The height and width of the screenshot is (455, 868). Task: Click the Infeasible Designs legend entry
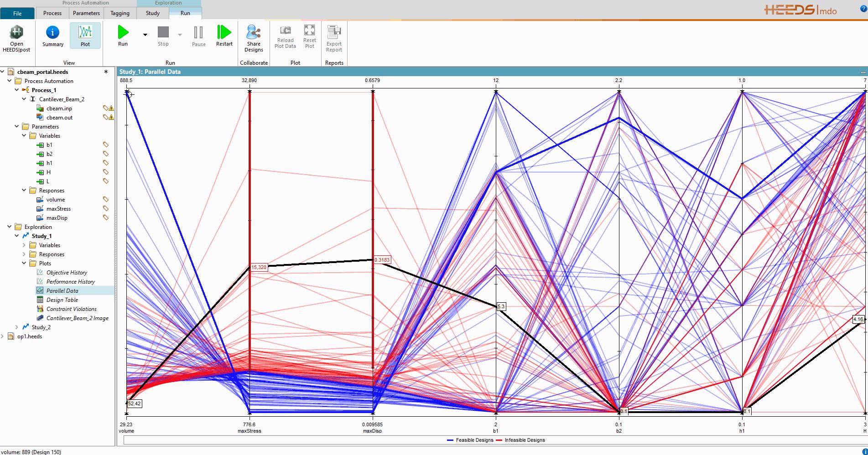click(x=520, y=440)
